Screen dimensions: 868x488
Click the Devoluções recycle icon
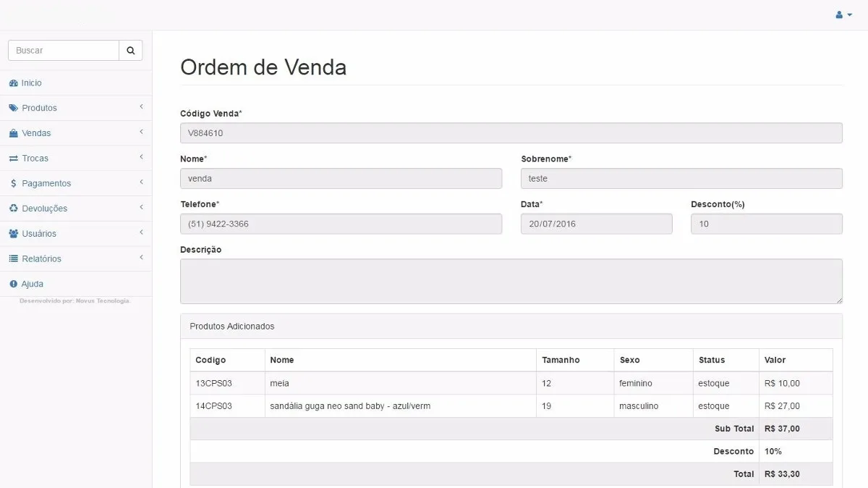tap(13, 209)
